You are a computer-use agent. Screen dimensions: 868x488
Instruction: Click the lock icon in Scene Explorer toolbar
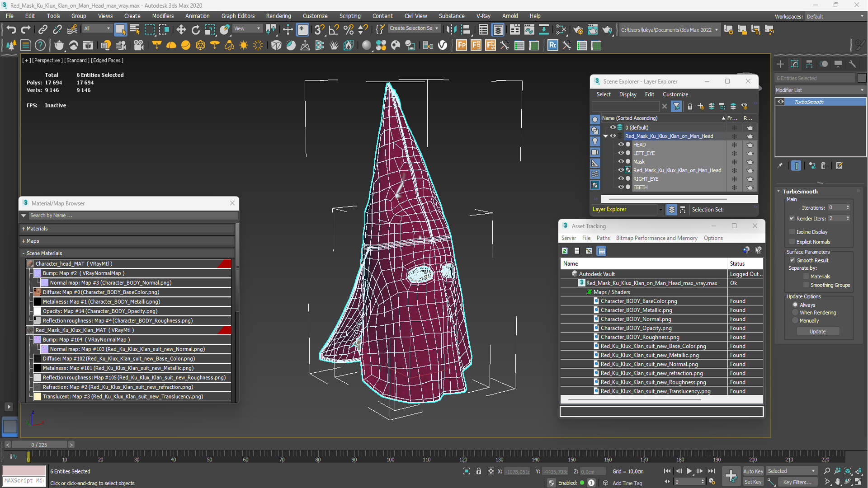(x=690, y=107)
